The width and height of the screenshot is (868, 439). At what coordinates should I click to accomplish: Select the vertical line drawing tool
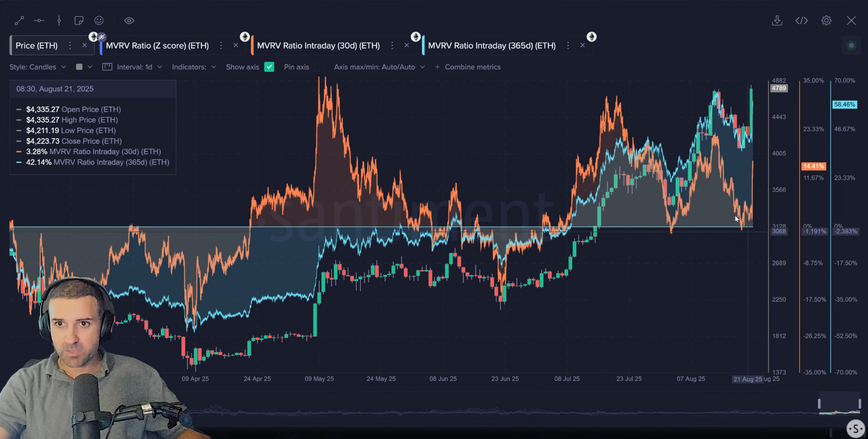pos(59,21)
